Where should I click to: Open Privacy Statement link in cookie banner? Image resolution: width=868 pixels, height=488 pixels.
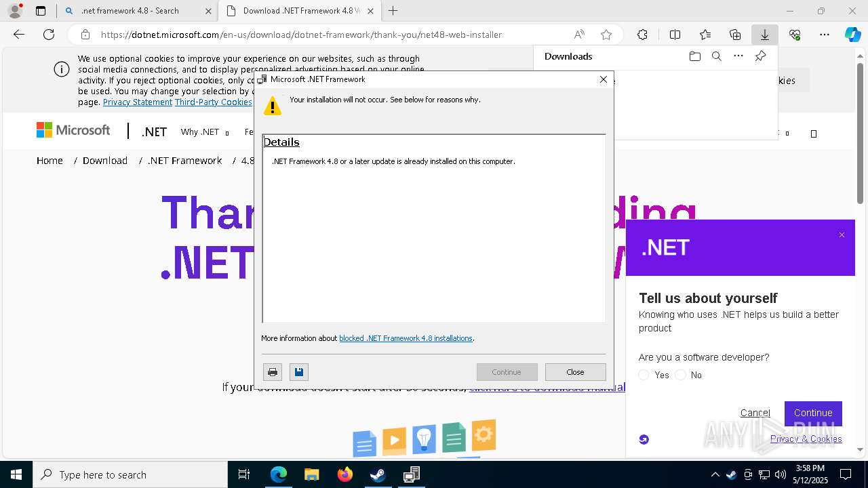138,102
